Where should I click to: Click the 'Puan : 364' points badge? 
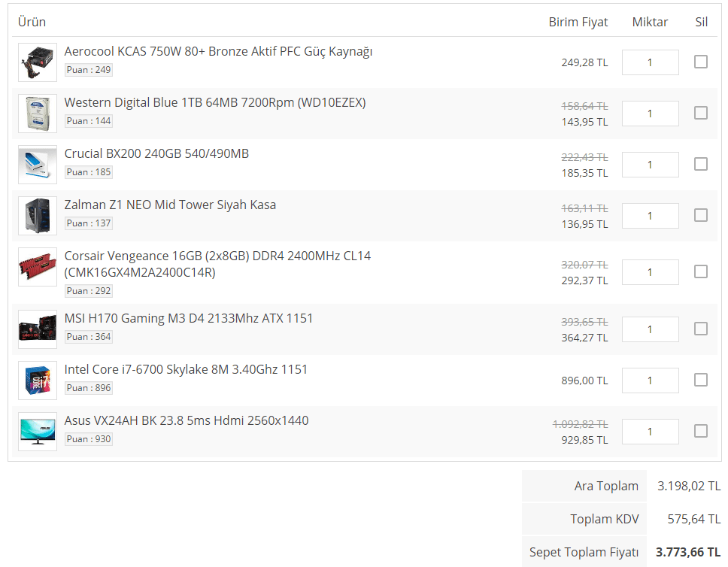coord(89,337)
